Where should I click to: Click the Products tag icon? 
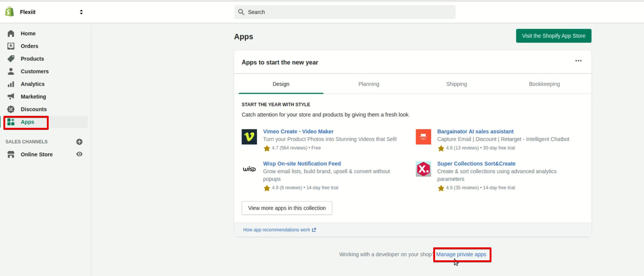(x=11, y=59)
